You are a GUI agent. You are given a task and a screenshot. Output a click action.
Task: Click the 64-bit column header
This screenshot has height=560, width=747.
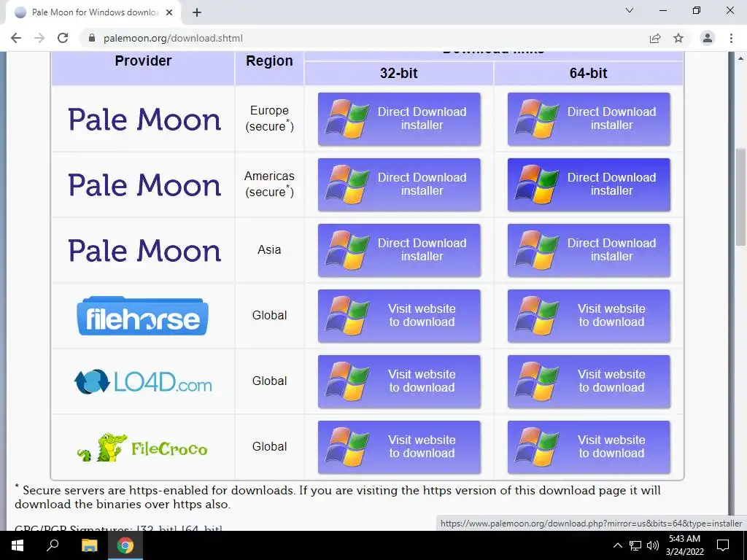pyautogui.click(x=589, y=73)
